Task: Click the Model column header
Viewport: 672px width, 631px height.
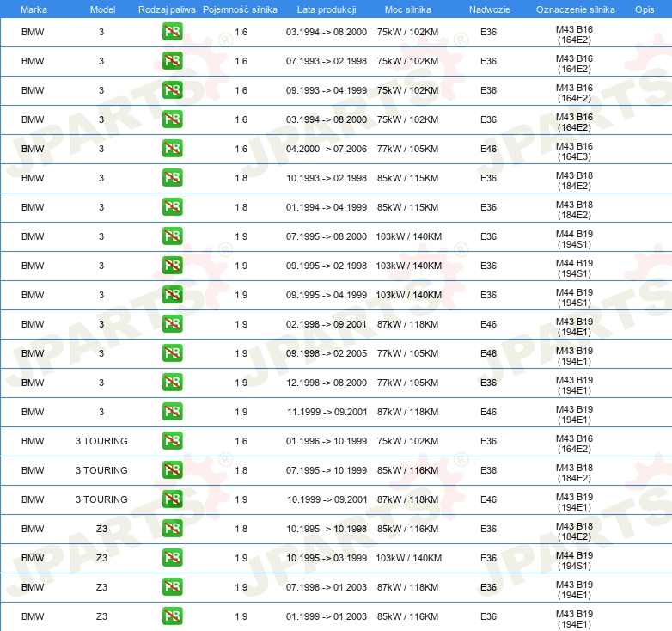Action: (x=102, y=9)
